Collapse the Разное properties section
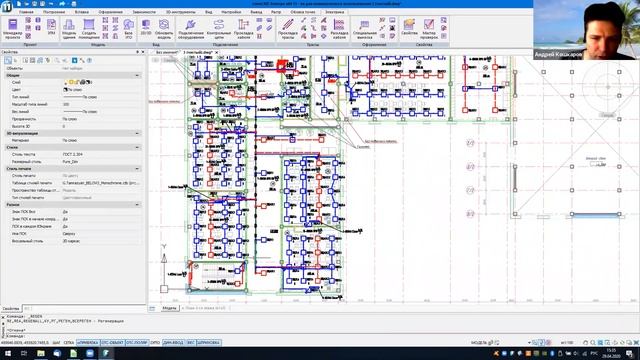This screenshot has height=360, width=640. [137, 205]
